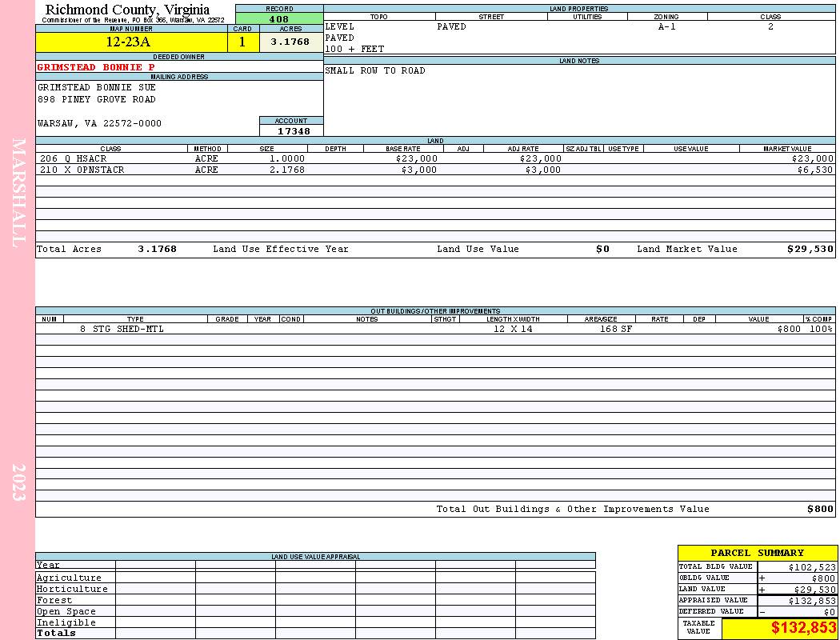Click deeded owner GRIMSTEAD BONNIE P
The image size is (840, 640).
click(x=96, y=67)
